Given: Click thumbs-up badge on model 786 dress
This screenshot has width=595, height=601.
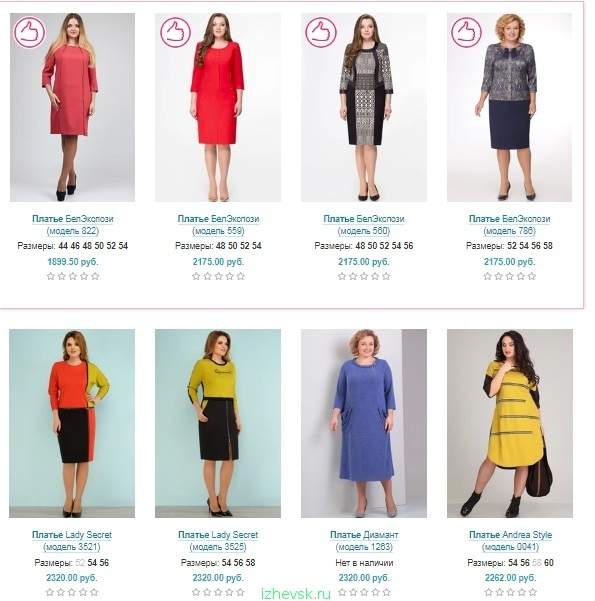Looking at the screenshot, I should point(466,32).
